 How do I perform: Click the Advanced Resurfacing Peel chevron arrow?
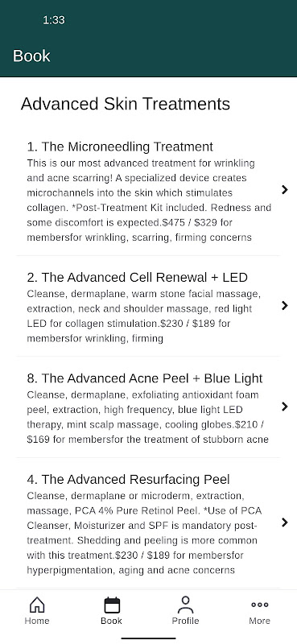(285, 522)
